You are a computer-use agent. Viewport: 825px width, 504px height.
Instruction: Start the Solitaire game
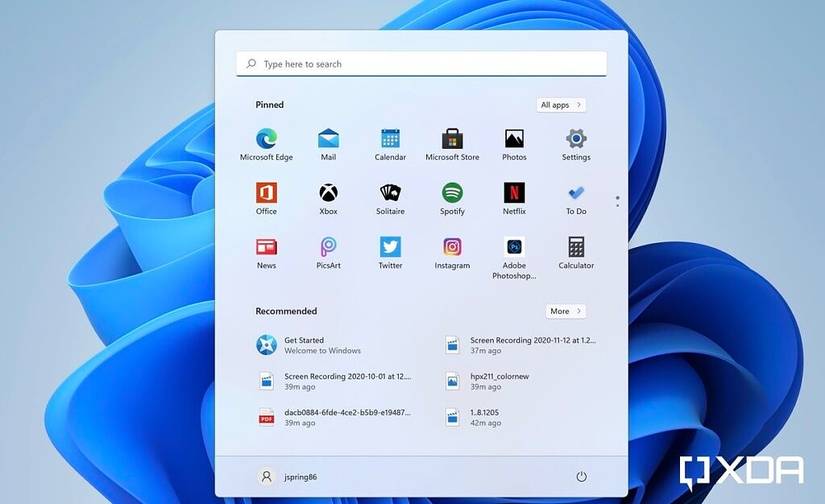tap(390, 199)
